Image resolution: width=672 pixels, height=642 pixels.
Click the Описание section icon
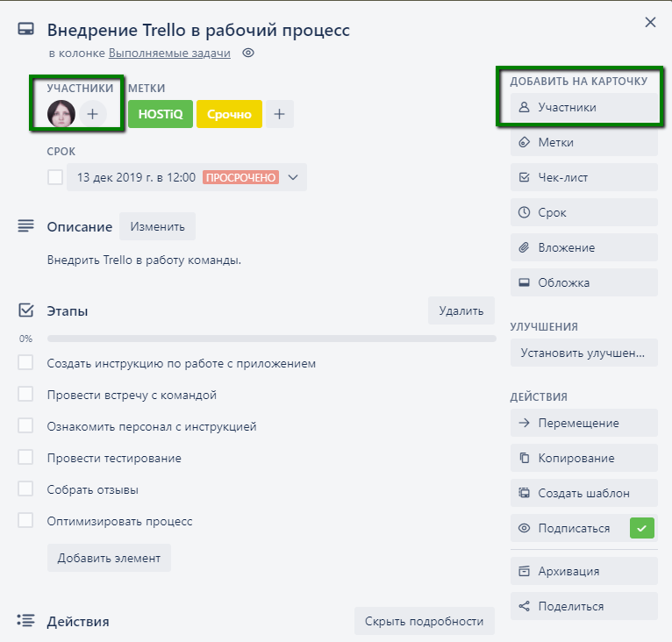(25, 225)
